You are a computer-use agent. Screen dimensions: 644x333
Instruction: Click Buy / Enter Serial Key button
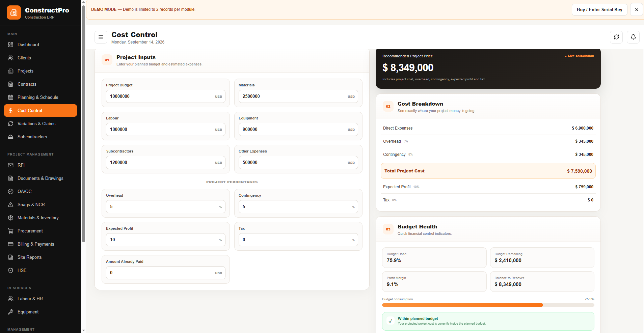[x=599, y=9]
